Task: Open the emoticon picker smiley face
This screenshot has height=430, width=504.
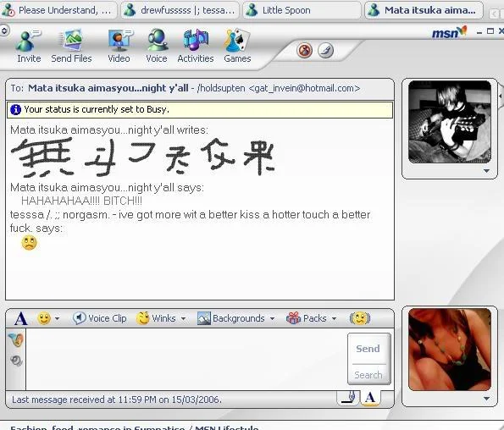Action: pos(44,318)
